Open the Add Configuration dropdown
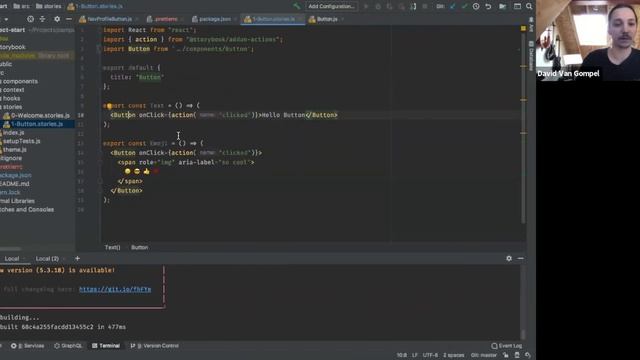The image size is (640, 360). coord(331,6)
